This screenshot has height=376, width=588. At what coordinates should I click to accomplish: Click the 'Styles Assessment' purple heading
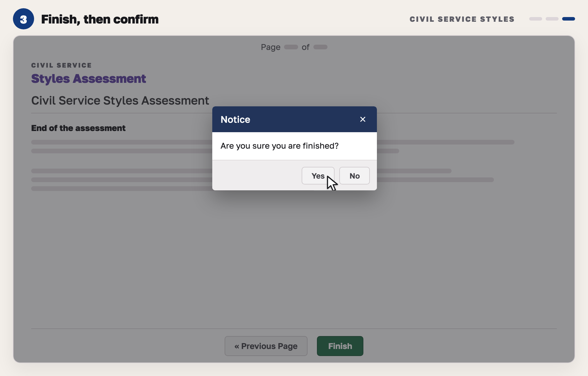click(x=88, y=79)
